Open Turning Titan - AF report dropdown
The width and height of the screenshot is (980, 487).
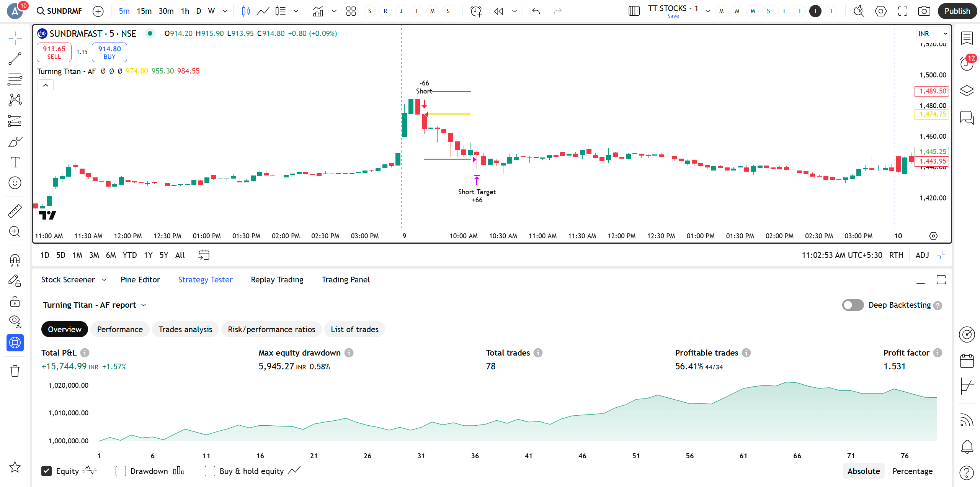(x=95, y=305)
